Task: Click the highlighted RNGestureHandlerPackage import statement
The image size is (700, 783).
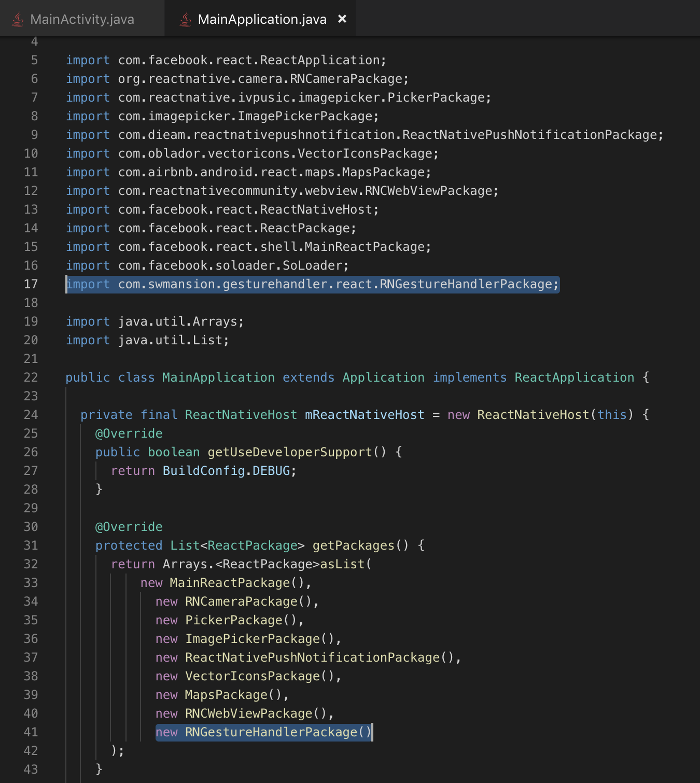Action: (x=311, y=284)
